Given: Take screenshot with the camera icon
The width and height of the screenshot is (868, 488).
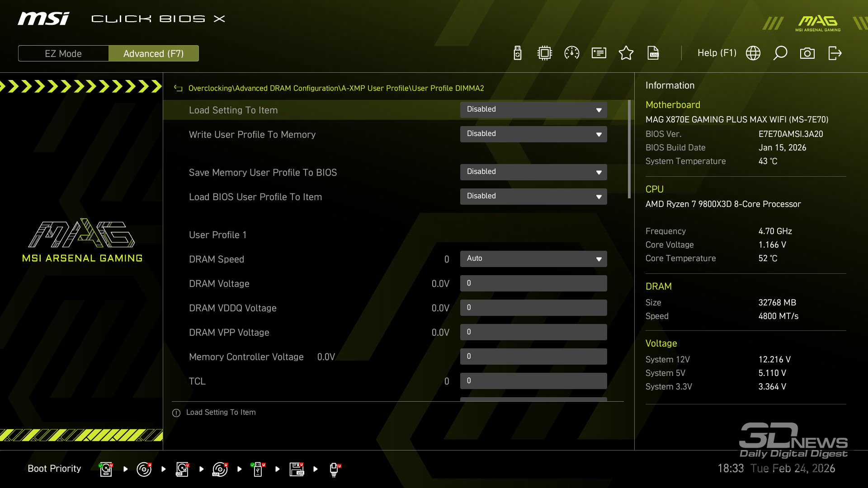Looking at the screenshot, I should pyautogui.click(x=807, y=53).
